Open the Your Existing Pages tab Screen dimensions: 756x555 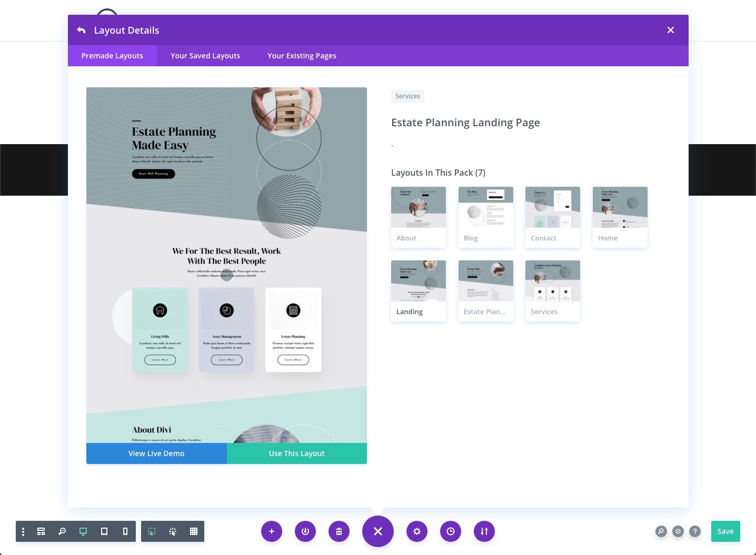coord(302,56)
